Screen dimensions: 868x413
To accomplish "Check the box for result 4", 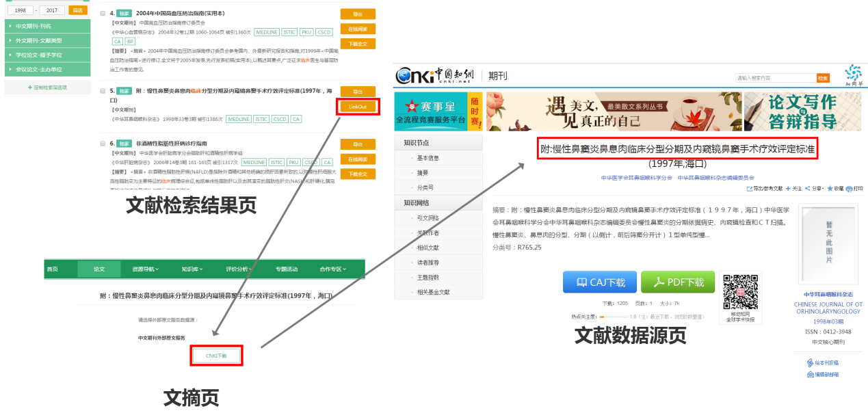I will (103, 14).
